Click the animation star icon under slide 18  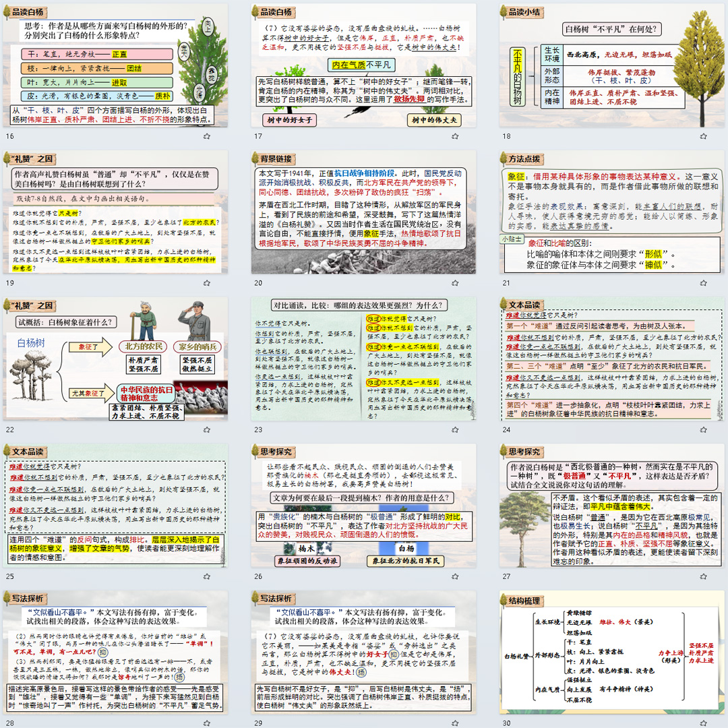tap(703, 136)
